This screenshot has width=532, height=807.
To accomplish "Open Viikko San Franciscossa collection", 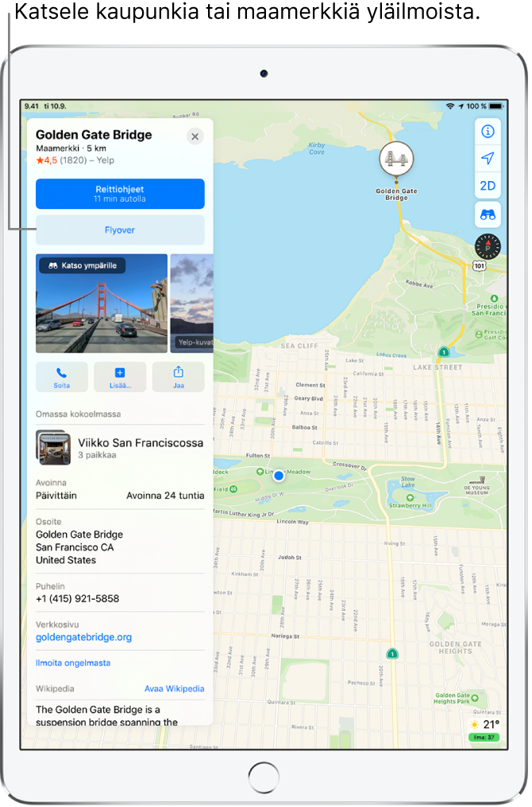I will 120,448.
